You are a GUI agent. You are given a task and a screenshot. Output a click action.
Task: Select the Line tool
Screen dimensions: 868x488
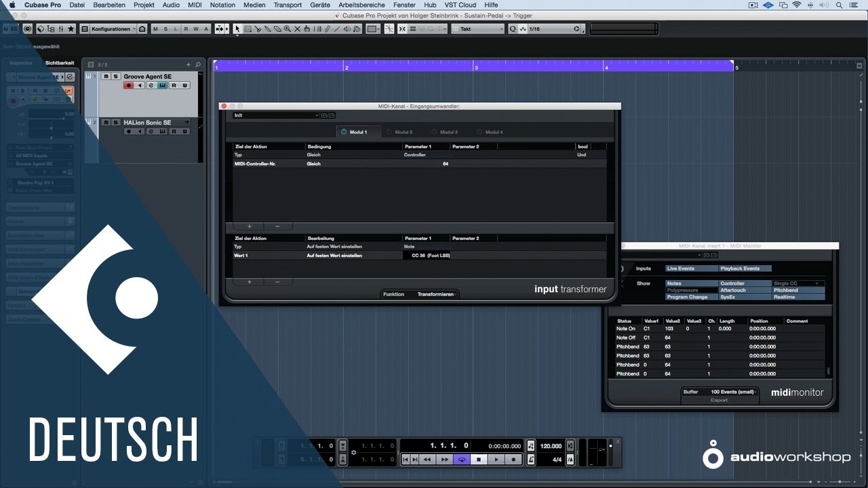click(x=338, y=29)
